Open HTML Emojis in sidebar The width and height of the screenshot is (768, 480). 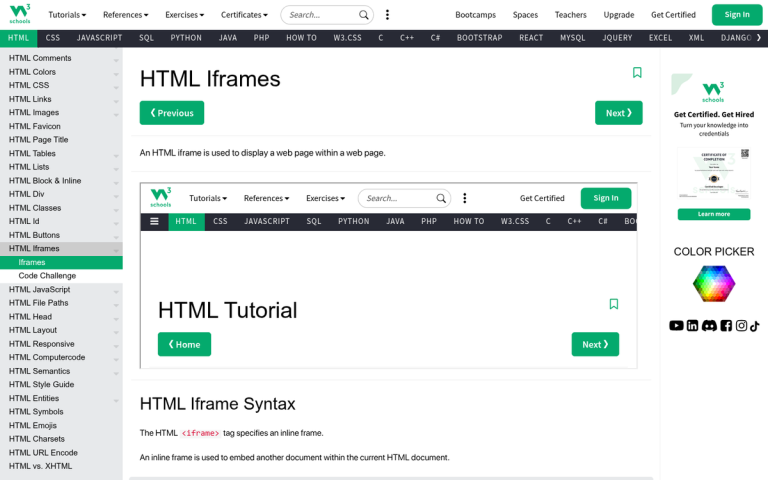tap(61, 426)
